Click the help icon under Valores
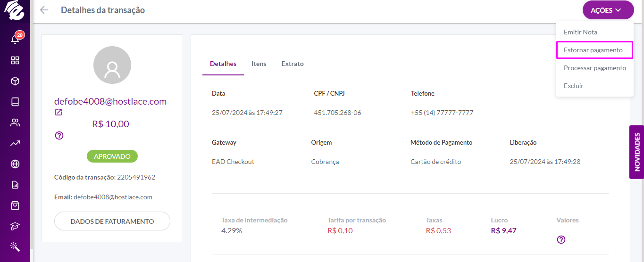Viewport: 644px width, 262px height. pos(561,240)
